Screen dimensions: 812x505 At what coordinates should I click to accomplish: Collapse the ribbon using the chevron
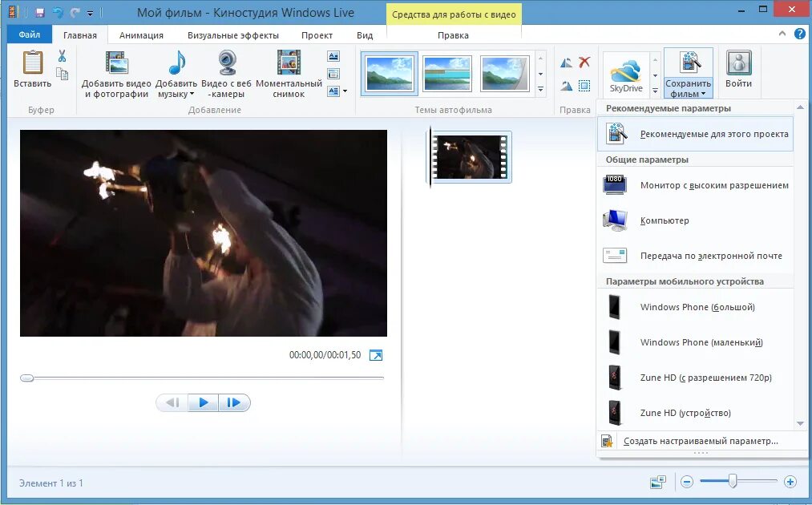pos(782,34)
